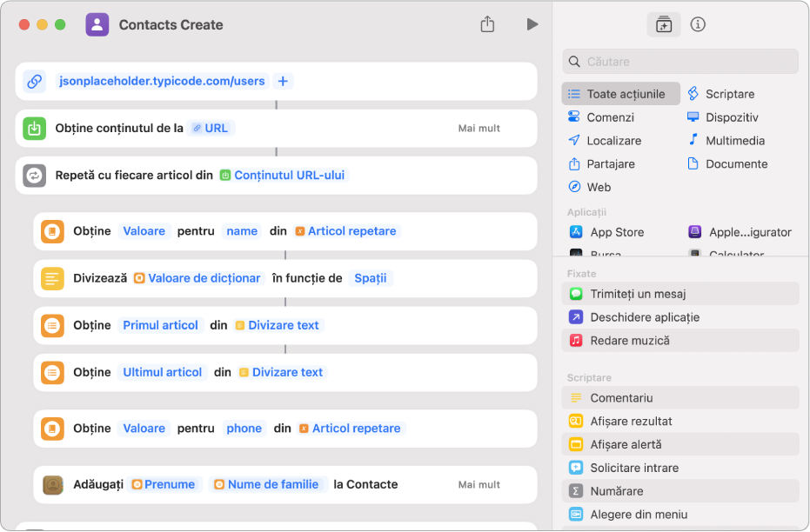810x532 pixels.
Task: Add the Comentariu action
Action: click(680, 398)
